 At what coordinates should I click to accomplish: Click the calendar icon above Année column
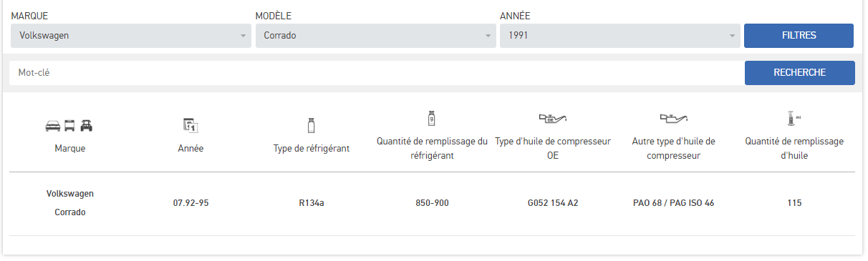191,126
